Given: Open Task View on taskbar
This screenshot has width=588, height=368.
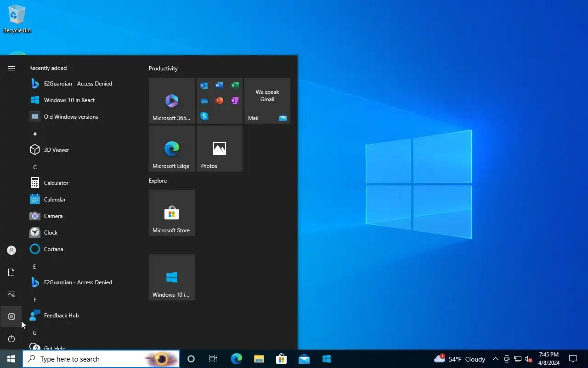Looking at the screenshot, I should (x=213, y=359).
